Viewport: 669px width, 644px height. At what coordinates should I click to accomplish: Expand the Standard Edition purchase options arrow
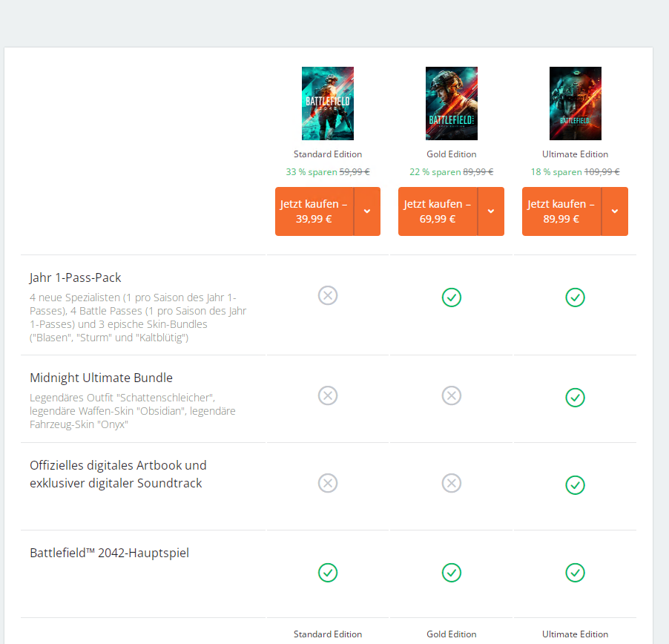tap(367, 211)
